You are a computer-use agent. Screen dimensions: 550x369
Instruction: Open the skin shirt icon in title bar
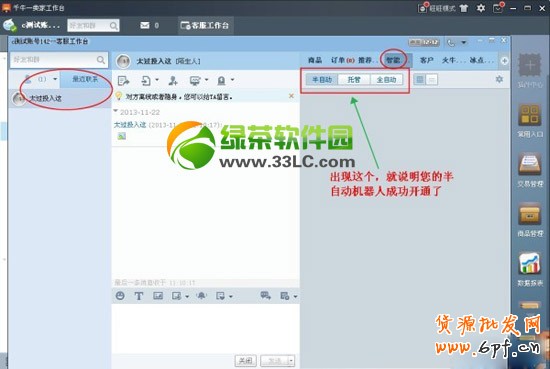point(464,8)
